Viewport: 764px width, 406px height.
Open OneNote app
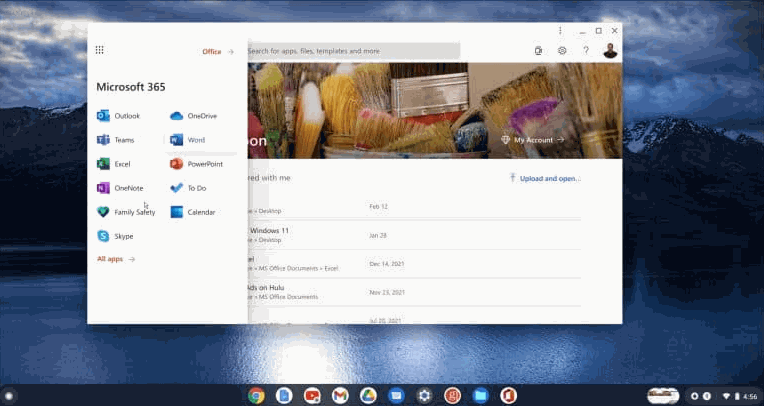(x=120, y=188)
